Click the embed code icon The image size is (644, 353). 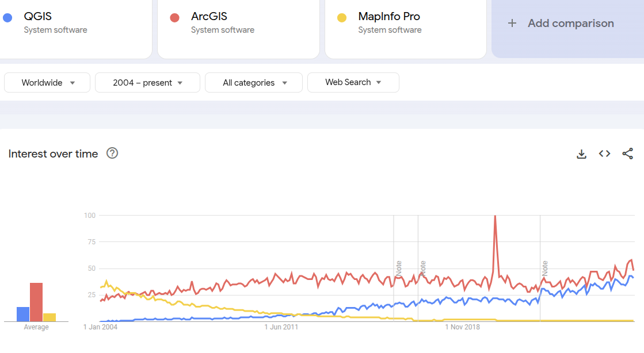point(604,154)
